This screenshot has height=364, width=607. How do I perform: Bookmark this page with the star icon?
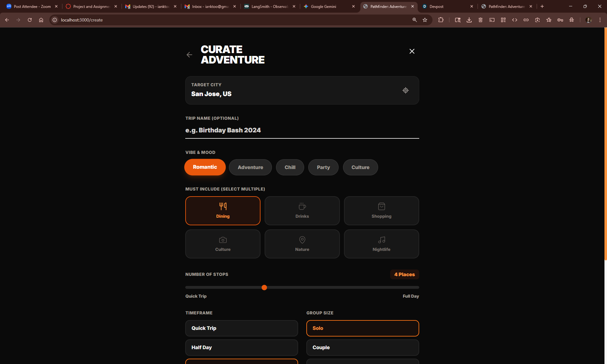(425, 20)
